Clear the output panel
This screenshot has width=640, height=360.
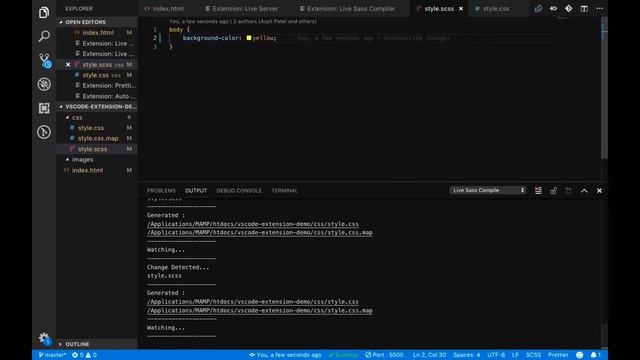pyautogui.click(x=538, y=191)
